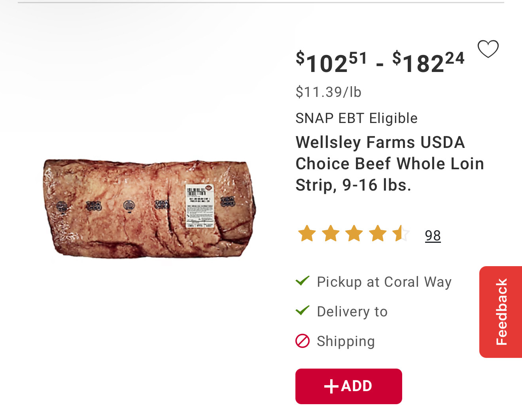
Task: Open the 98 reviews link
Action: (x=433, y=236)
